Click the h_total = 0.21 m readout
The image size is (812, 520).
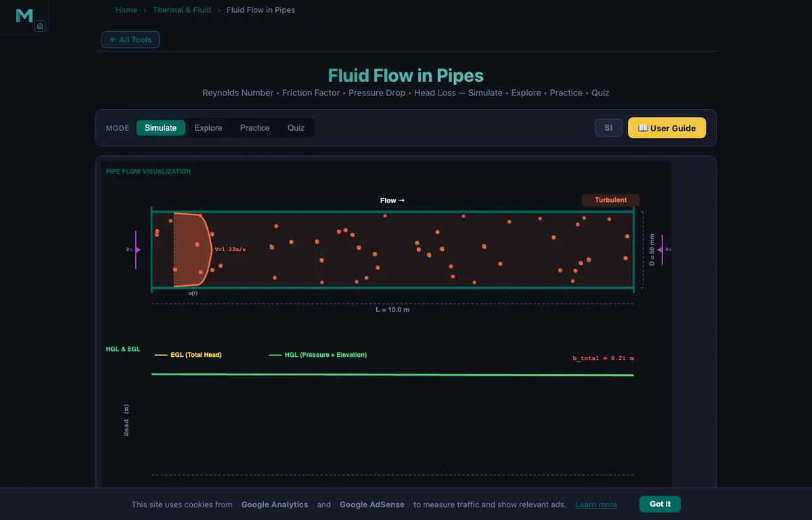click(x=603, y=357)
